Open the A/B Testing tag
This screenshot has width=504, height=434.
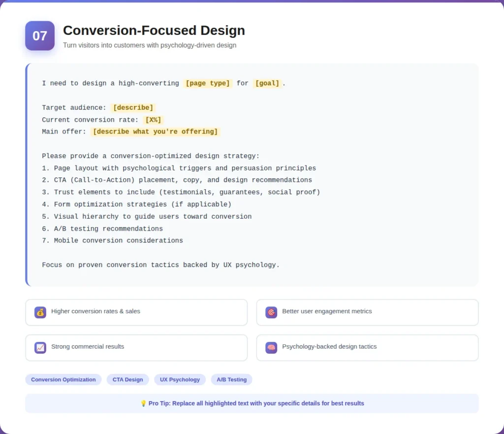pyautogui.click(x=231, y=379)
